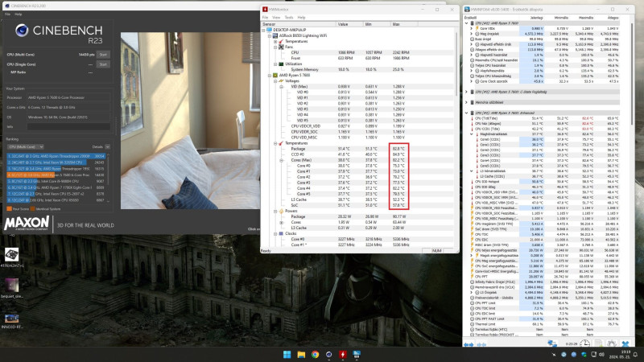Viewport: 644px width, 362px height.
Task: Select the Ryzen 7 1700X ranking row
Action: pyautogui.click(x=56, y=187)
